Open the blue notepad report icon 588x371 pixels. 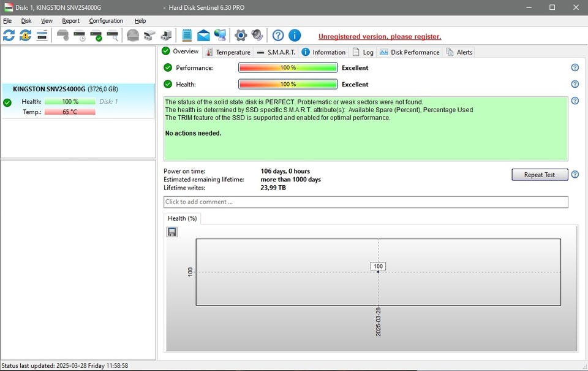[x=187, y=36]
